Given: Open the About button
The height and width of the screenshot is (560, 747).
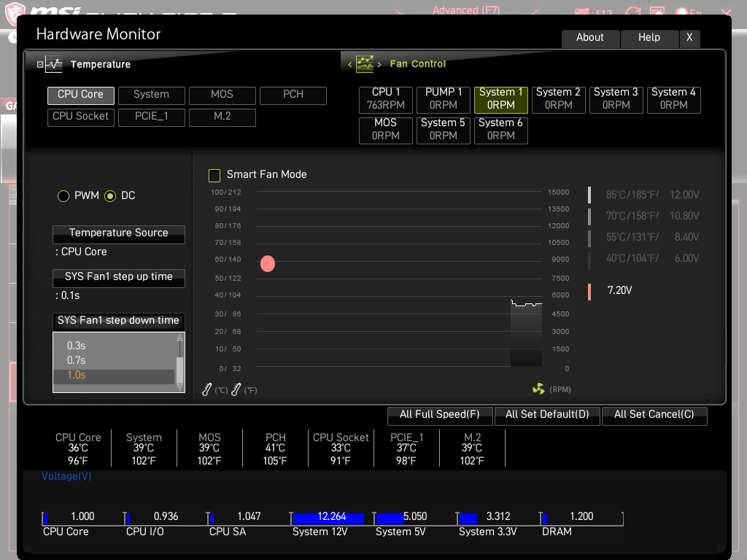Looking at the screenshot, I should tap(590, 38).
